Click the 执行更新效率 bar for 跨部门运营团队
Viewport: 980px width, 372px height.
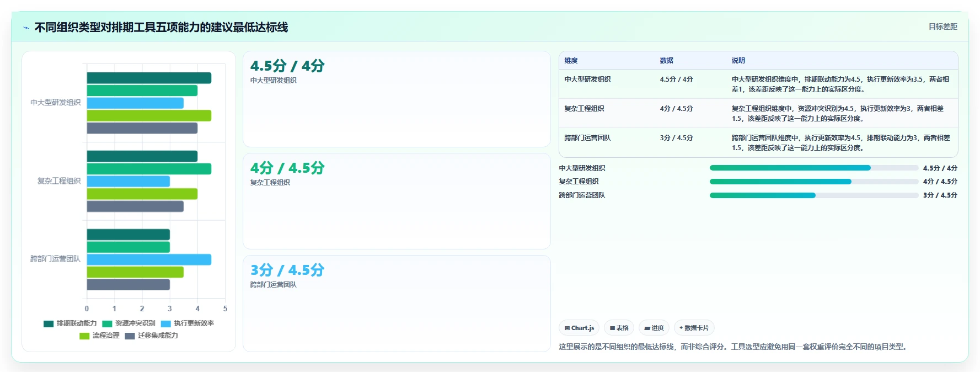[149, 259]
